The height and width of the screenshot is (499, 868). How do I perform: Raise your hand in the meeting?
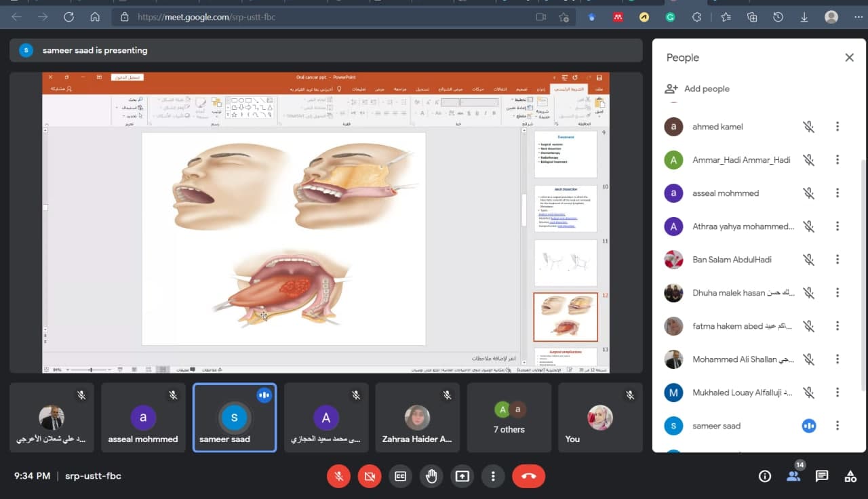(x=431, y=476)
